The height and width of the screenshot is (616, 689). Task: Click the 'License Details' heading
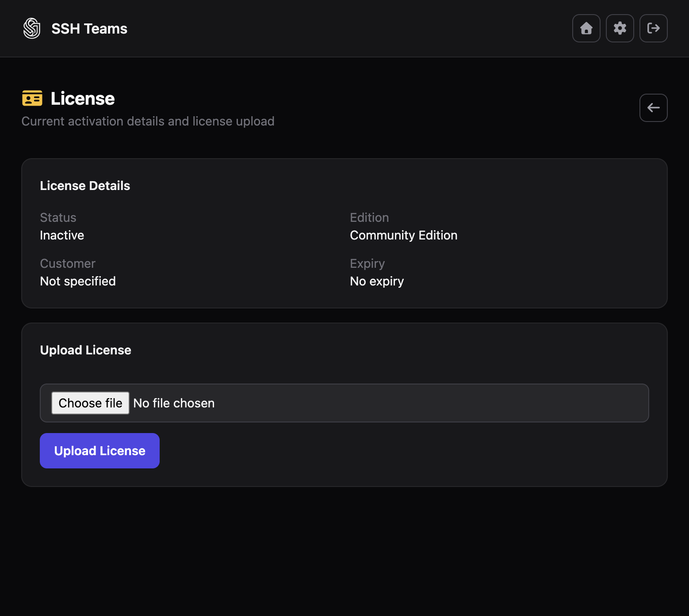click(x=85, y=186)
